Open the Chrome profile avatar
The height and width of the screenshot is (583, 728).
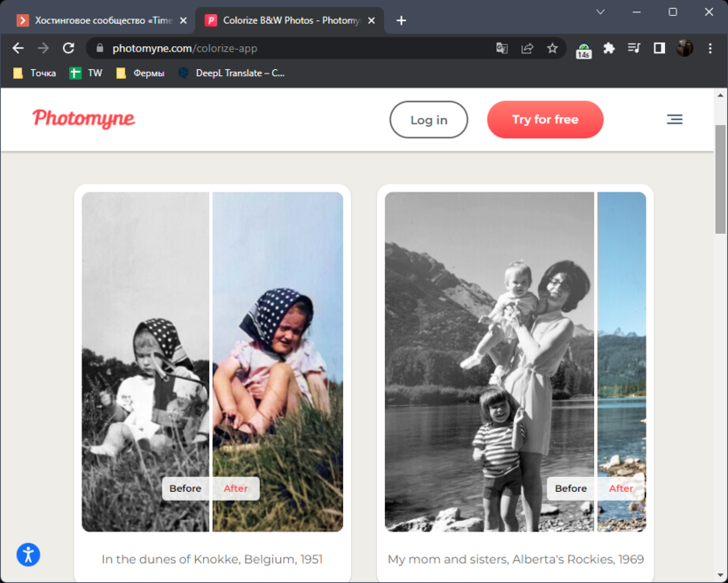pos(685,48)
